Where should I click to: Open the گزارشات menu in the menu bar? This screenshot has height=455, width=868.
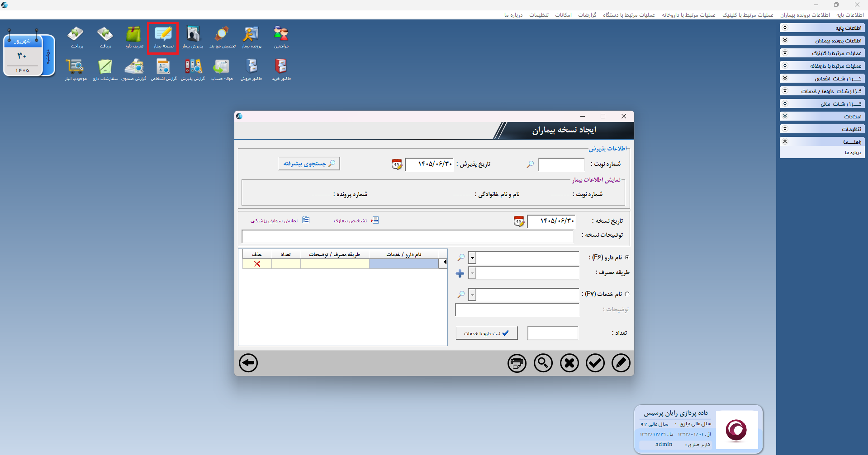pos(587,15)
